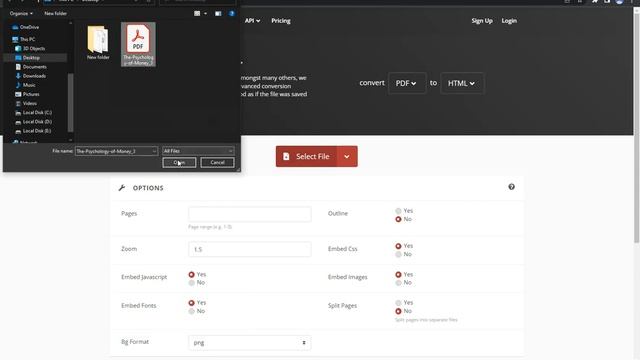
Task: Set Split Pages to No
Action: tap(398, 311)
